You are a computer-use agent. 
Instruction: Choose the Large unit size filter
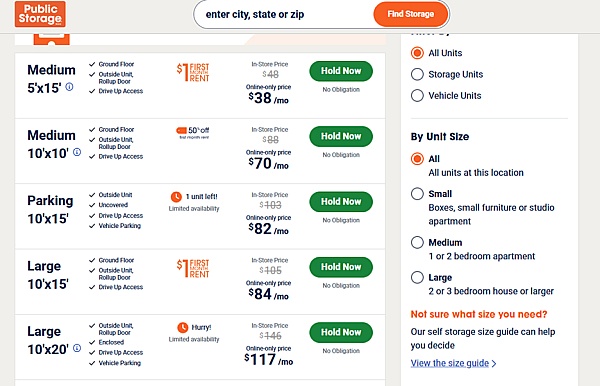417,277
